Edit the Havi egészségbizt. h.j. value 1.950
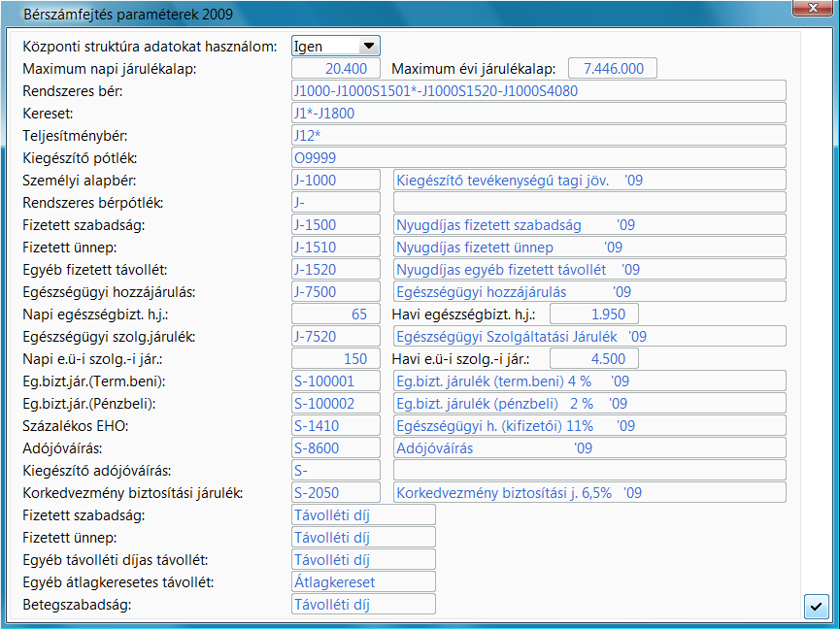The width and height of the screenshot is (840, 629). [593, 314]
